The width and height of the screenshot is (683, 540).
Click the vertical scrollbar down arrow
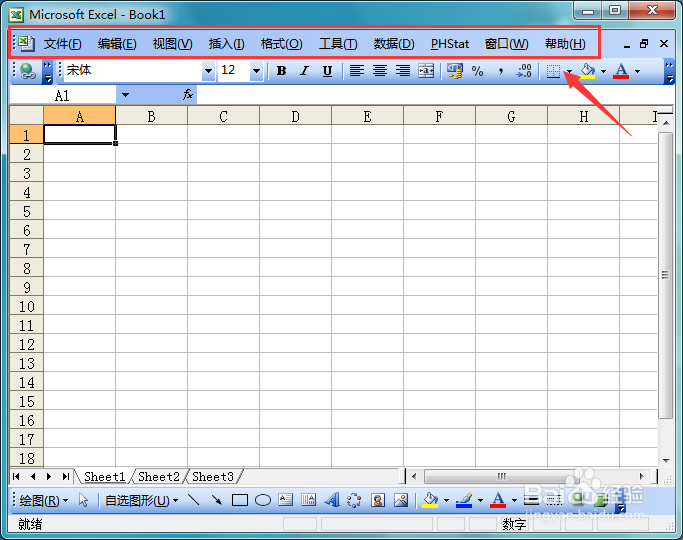(666, 460)
